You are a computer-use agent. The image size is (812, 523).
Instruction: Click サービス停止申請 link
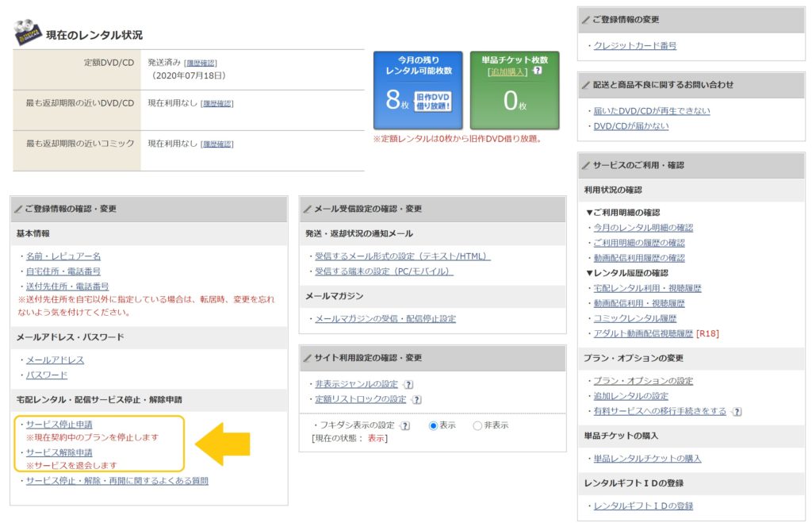click(59, 425)
